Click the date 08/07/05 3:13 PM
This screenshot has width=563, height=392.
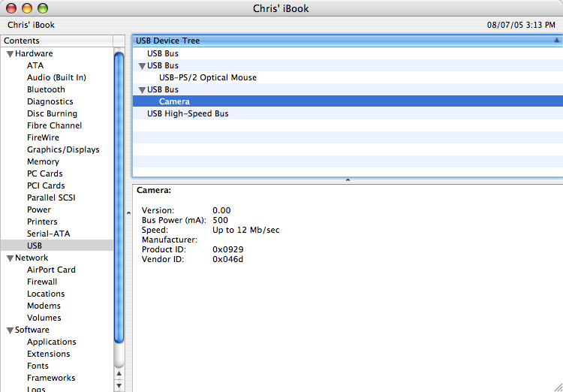click(x=521, y=25)
